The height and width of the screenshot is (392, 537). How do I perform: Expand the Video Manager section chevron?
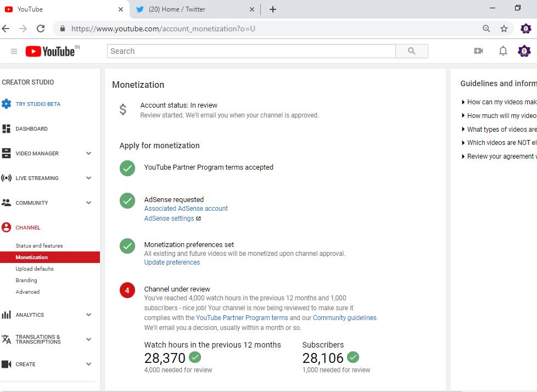coord(89,153)
